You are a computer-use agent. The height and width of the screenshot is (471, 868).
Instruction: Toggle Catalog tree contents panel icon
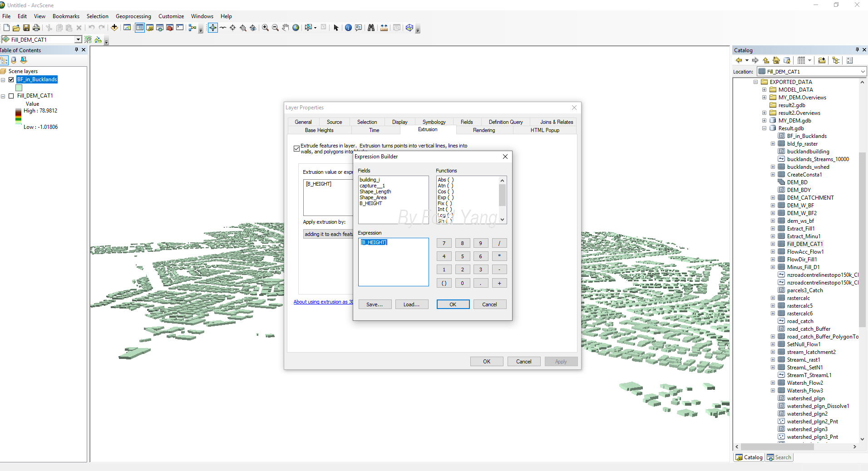tap(836, 60)
